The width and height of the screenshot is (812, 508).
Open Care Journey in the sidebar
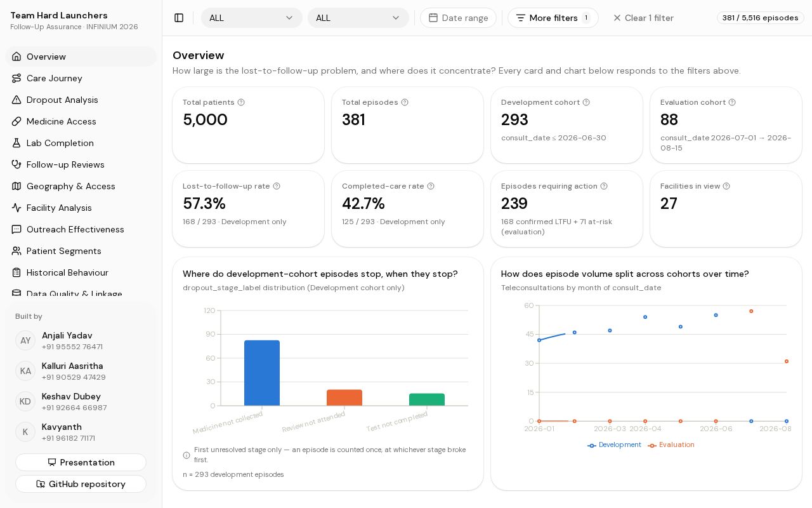pyautogui.click(x=81, y=78)
